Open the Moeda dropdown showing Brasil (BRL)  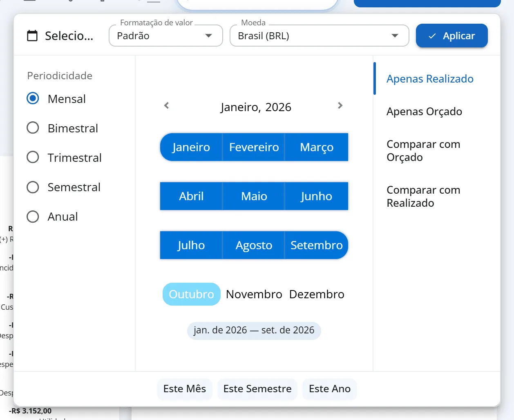(x=320, y=36)
